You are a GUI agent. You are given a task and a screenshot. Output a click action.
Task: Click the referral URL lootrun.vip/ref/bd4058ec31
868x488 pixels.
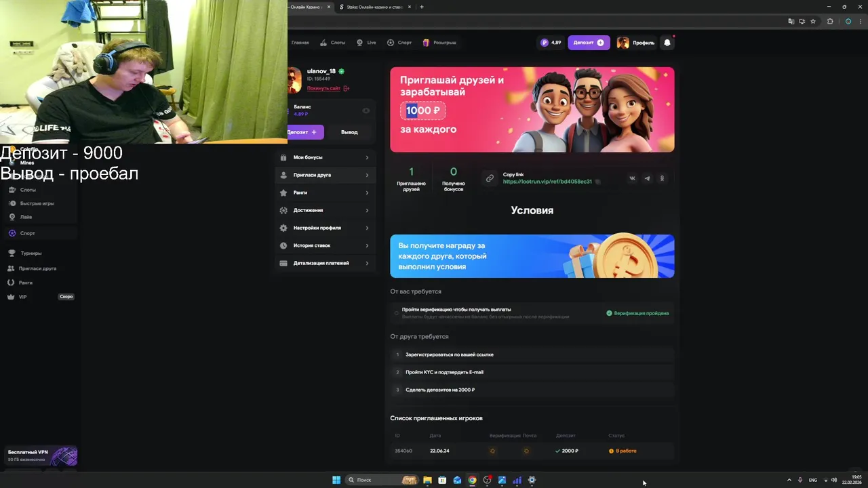pyautogui.click(x=547, y=182)
